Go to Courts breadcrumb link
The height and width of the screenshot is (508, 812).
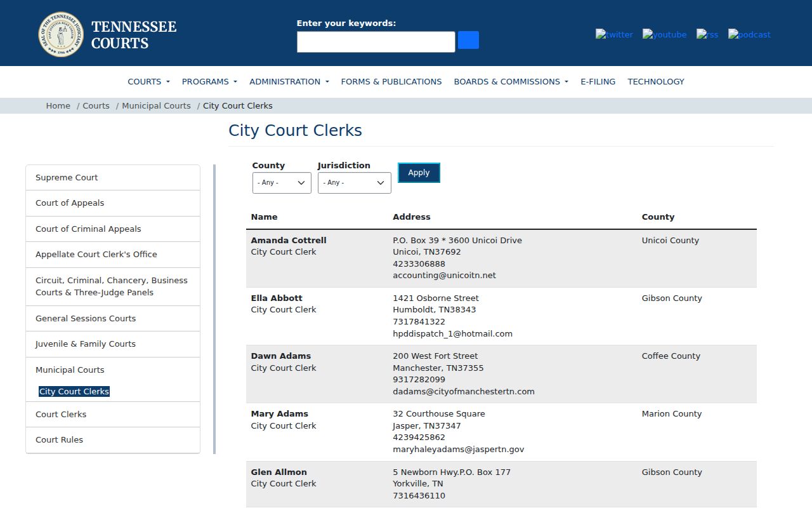click(x=96, y=105)
